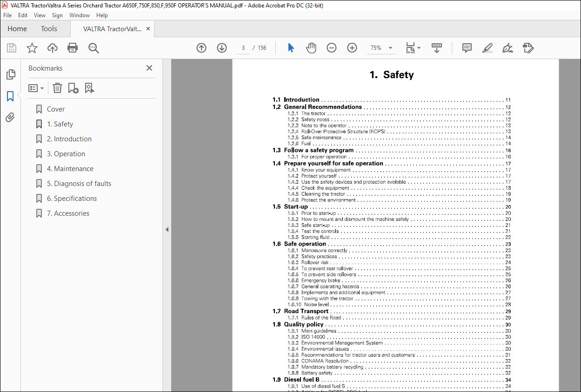Click 1.9 Diesel fuel B entry
581x392 pixels.
point(392,379)
